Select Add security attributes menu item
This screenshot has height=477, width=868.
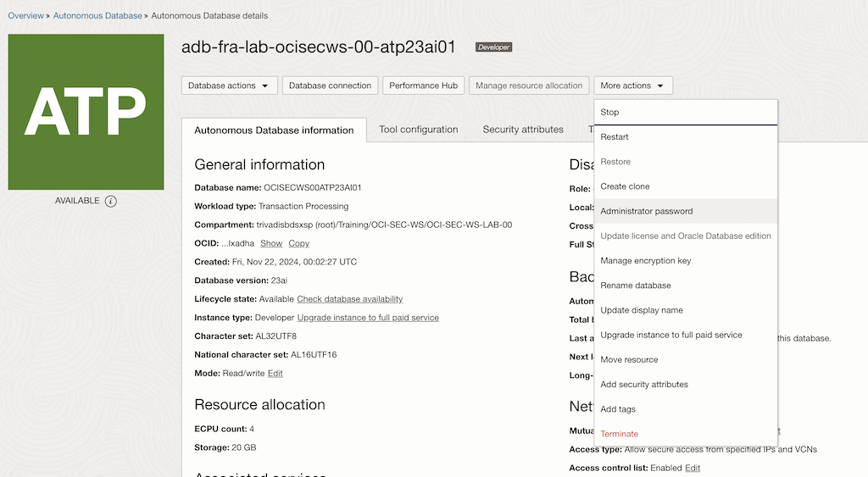click(685, 385)
